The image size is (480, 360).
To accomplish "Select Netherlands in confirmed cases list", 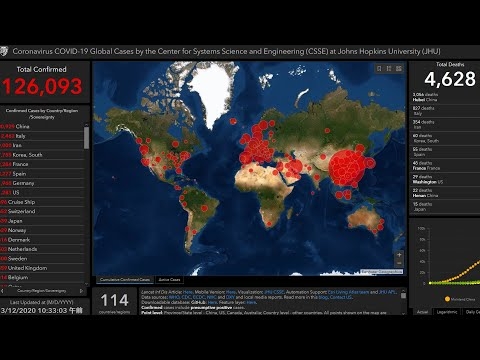I will [x=42, y=249].
